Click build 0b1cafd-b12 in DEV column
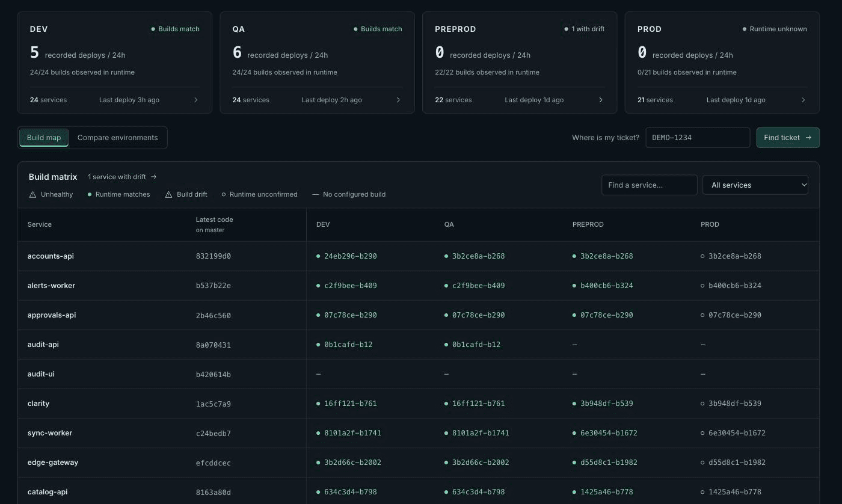This screenshot has height=504, width=842. tap(348, 345)
